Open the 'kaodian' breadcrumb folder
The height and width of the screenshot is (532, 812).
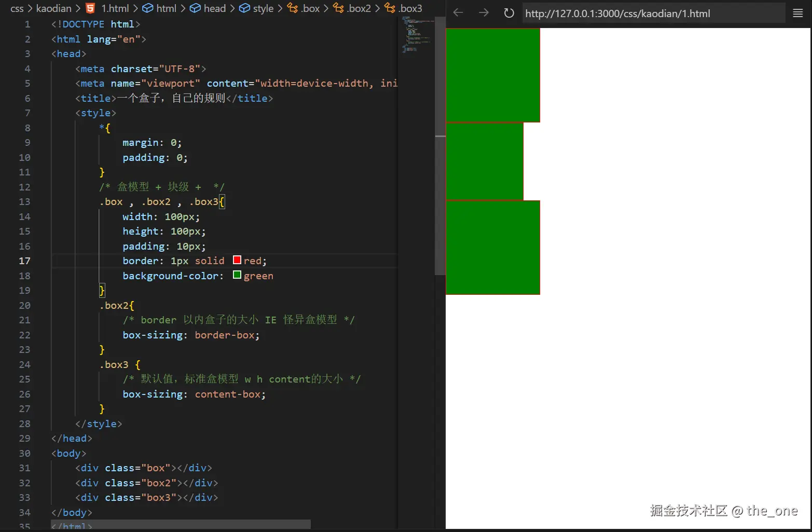coord(53,8)
